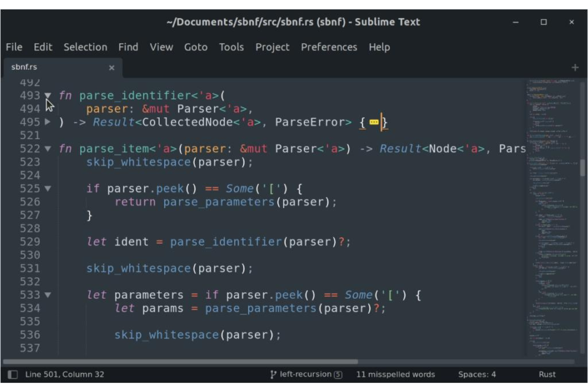588x392 pixels.
Task: Open the Spaces: 4 indentation selector
Action: pos(476,374)
